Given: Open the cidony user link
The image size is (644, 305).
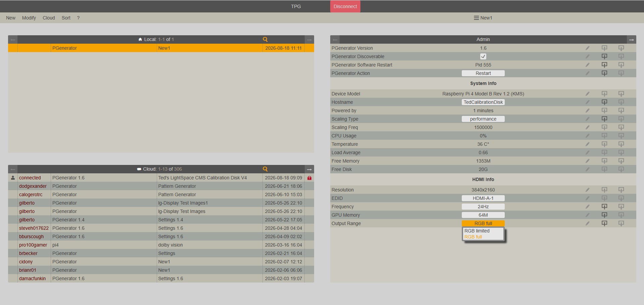Looking at the screenshot, I should (26, 262).
